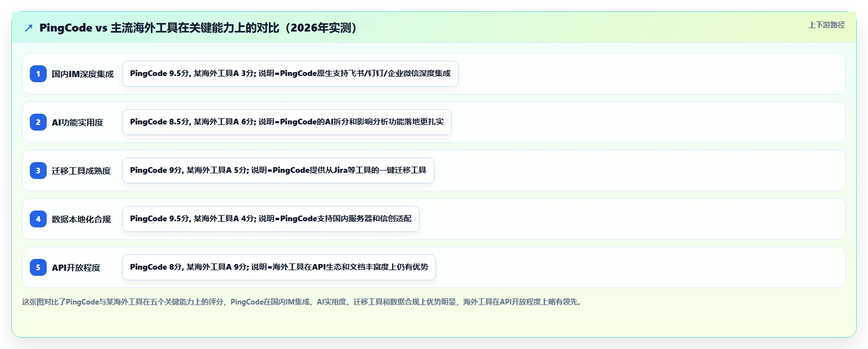Select the AI功能实用度 label

[78, 122]
